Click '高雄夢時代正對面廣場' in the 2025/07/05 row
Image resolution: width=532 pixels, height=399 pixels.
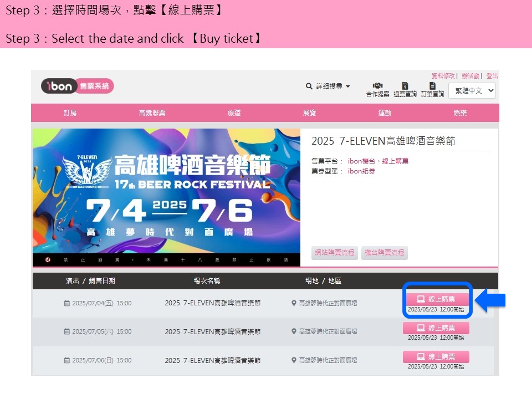point(328,331)
